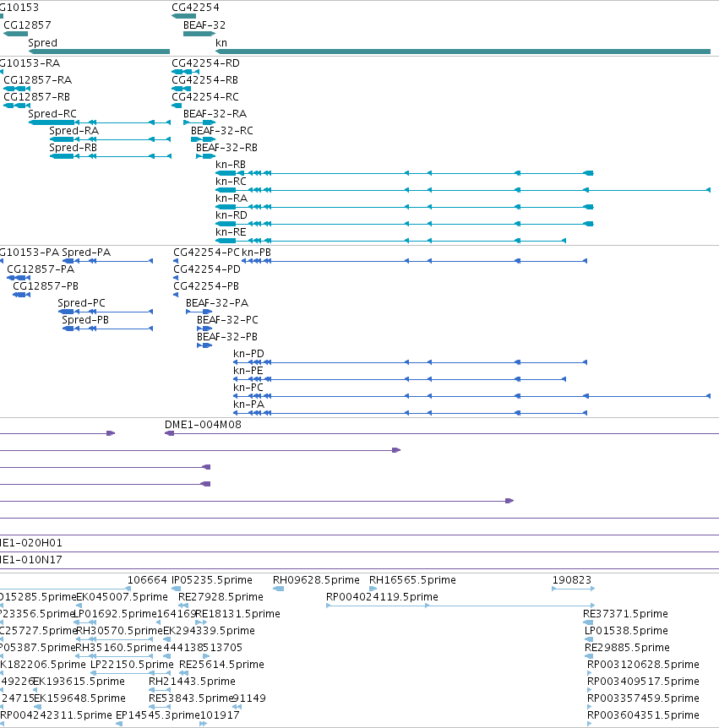This screenshot has width=719, height=728.
Task: Select EST RP003357459.5prime
Action: tap(590, 707)
